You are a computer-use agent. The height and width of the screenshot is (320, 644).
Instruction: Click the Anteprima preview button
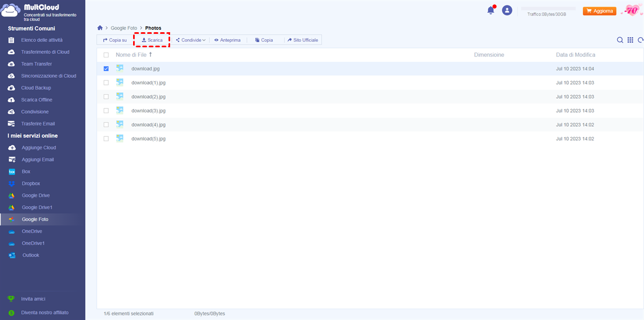pyautogui.click(x=227, y=40)
